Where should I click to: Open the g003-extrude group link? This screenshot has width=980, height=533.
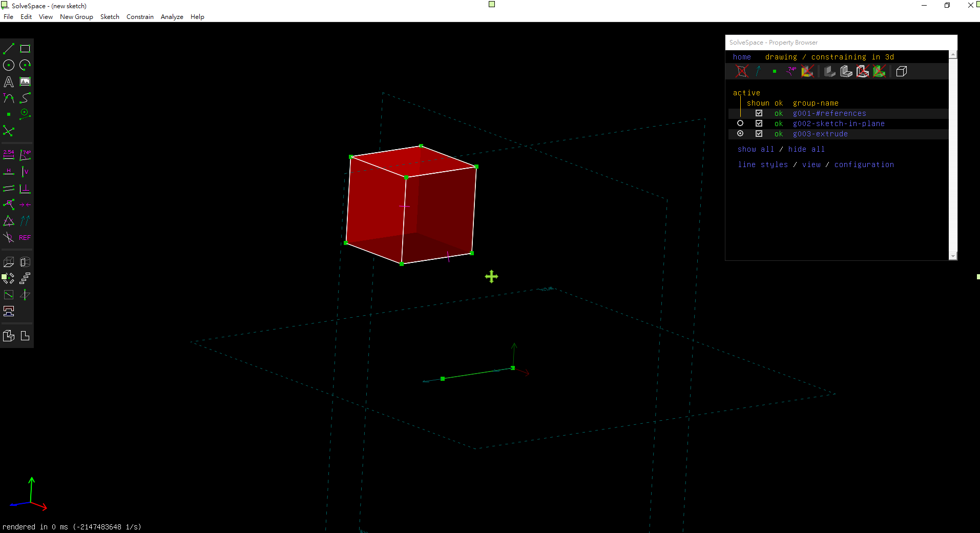coord(820,134)
